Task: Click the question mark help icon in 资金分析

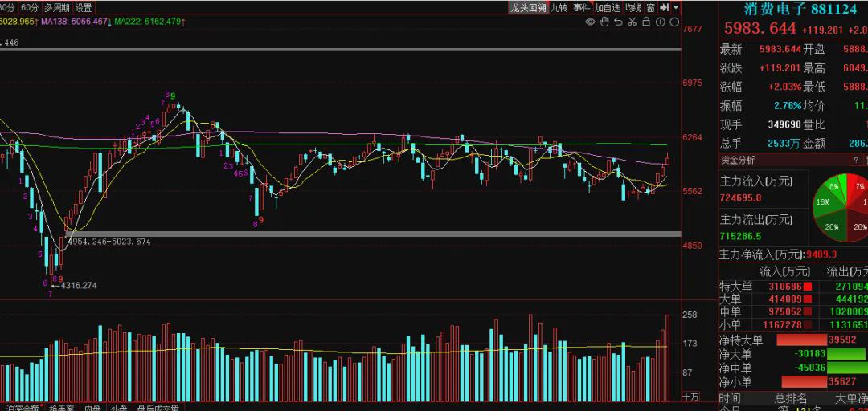Action: 857,160
